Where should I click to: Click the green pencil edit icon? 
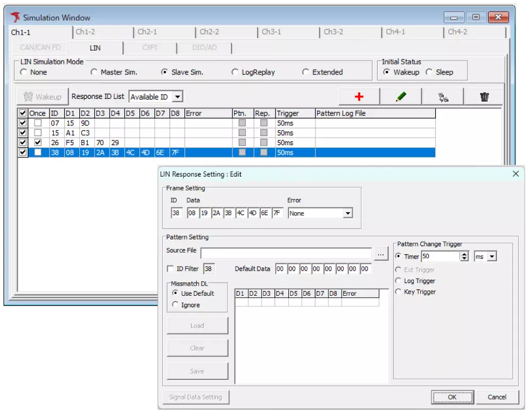coord(401,97)
